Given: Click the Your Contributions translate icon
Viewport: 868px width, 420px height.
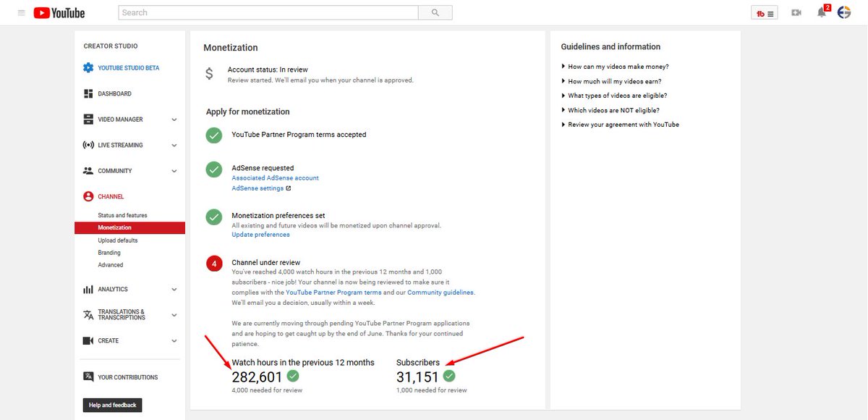Looking at the screenshot, I should tap(88, 377).
